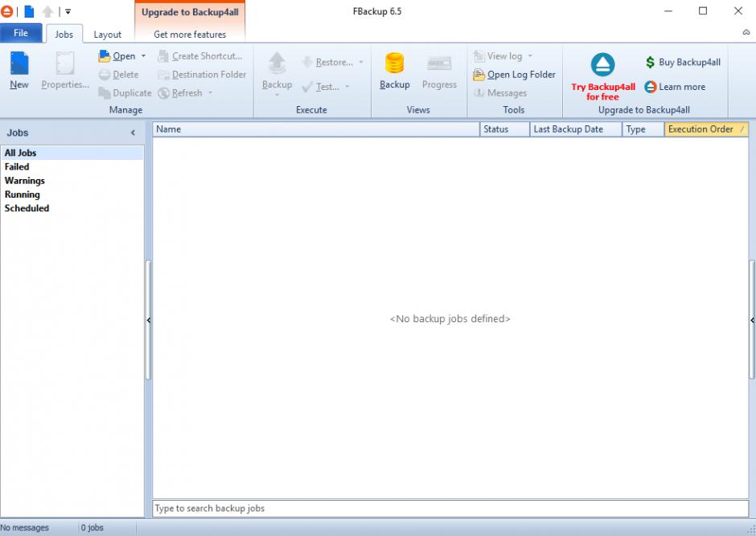Viewport: 756px width, 536px height.
Task: Click Delete in the Manage group
Action: pyautogui.click(x=118, y=75)
